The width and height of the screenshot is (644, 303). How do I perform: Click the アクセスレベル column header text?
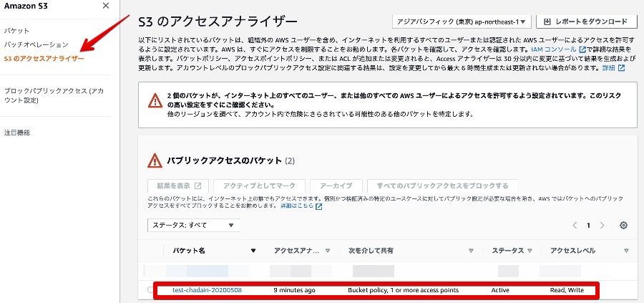tap(572, 251)
